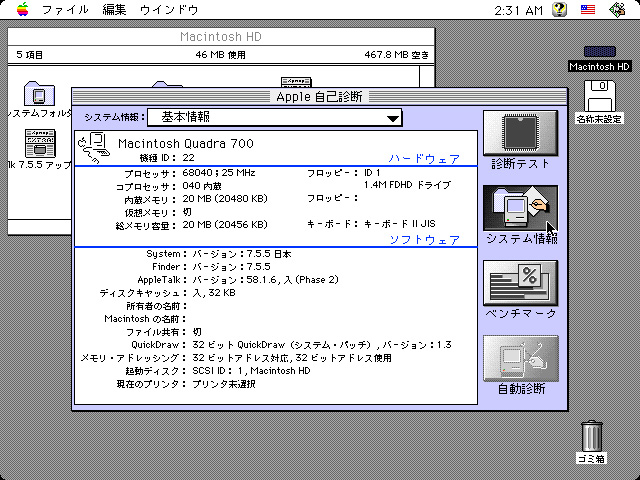Click the keyboard value キーボード II JIS
This screenshot has height=480, width=640.
[400, 224]
